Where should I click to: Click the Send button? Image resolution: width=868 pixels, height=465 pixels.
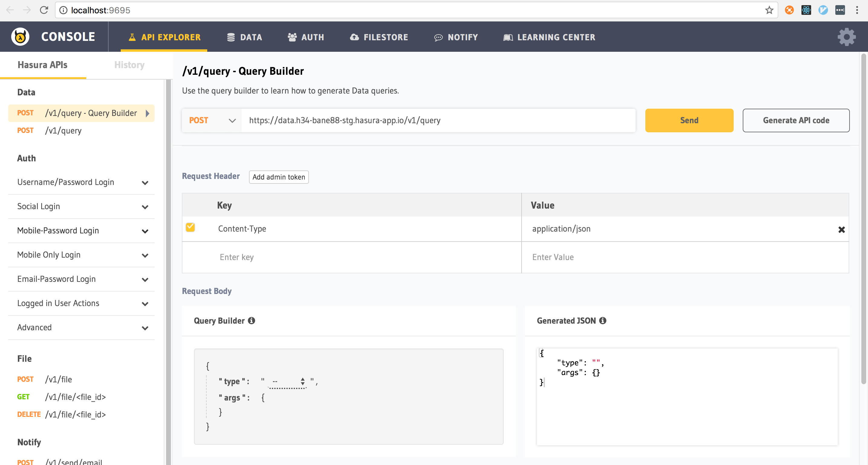(x=689, y=120)
